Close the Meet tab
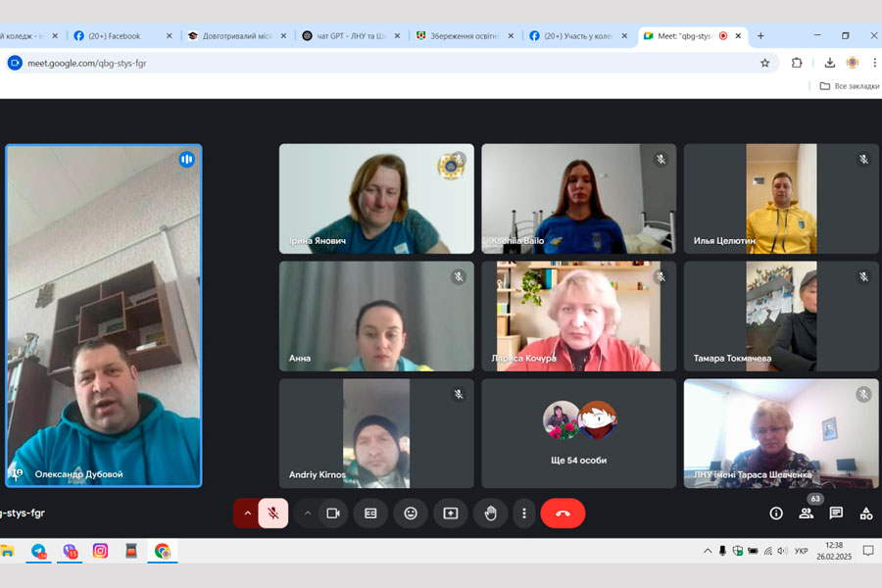The image size is (882, 588). click(x=738, y=36)
